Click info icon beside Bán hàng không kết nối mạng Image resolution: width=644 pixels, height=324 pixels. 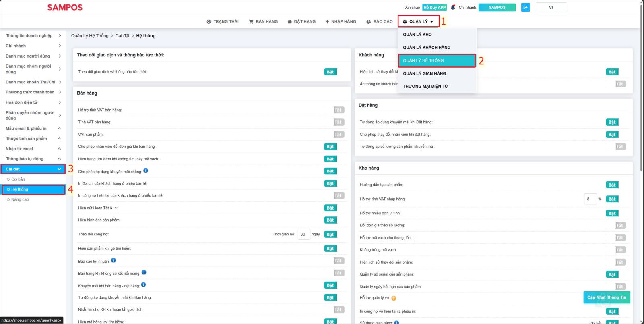point(144,272)
